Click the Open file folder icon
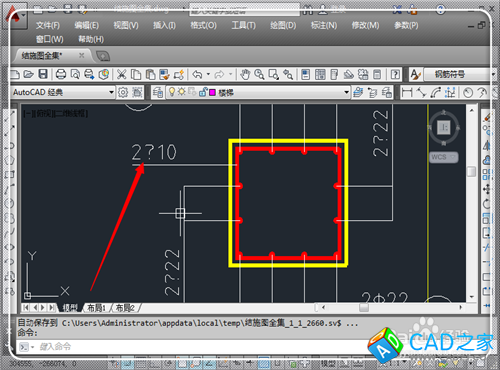This screenshot has height=370, width=500. tap(29, 74)
